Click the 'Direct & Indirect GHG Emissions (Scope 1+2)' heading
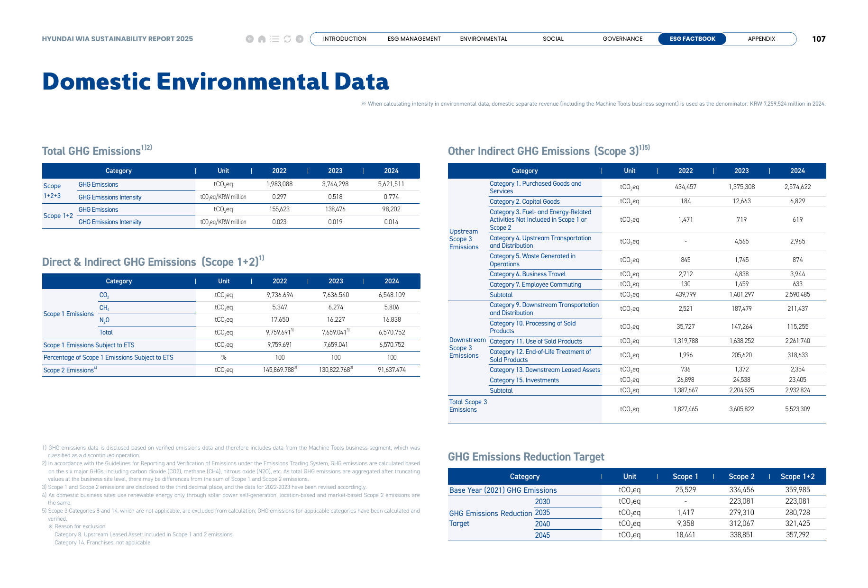Image resolution: width=868 pixels, height=588 pixels. coord(153,261)
